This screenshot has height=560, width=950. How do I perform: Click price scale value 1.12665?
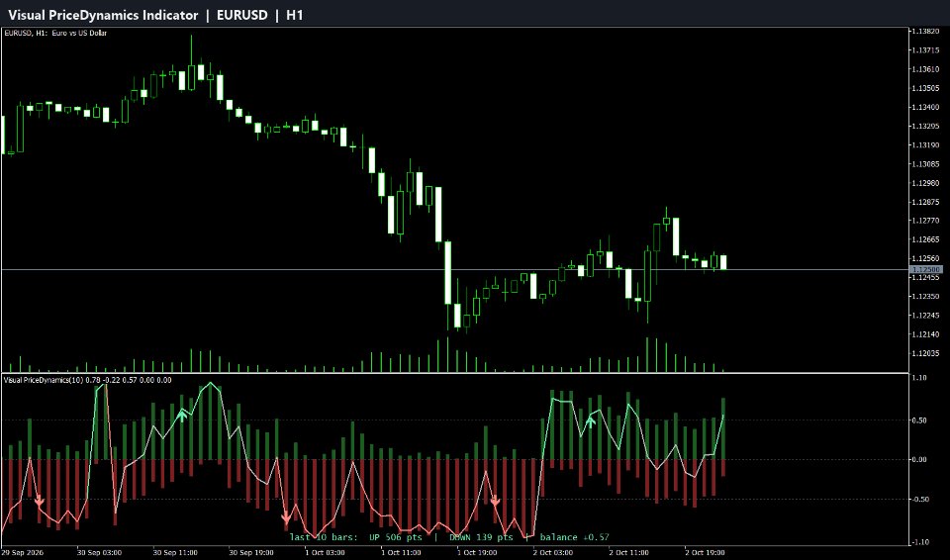[926, 239]
